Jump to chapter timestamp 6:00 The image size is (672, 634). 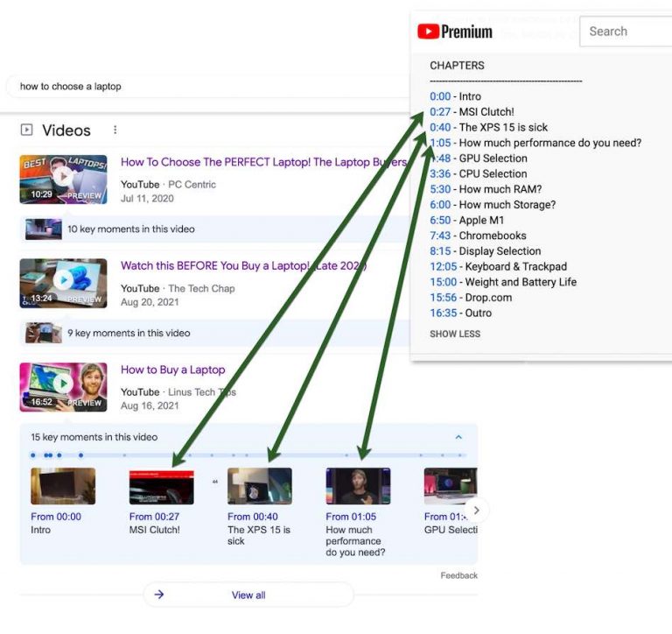(440, 205)
